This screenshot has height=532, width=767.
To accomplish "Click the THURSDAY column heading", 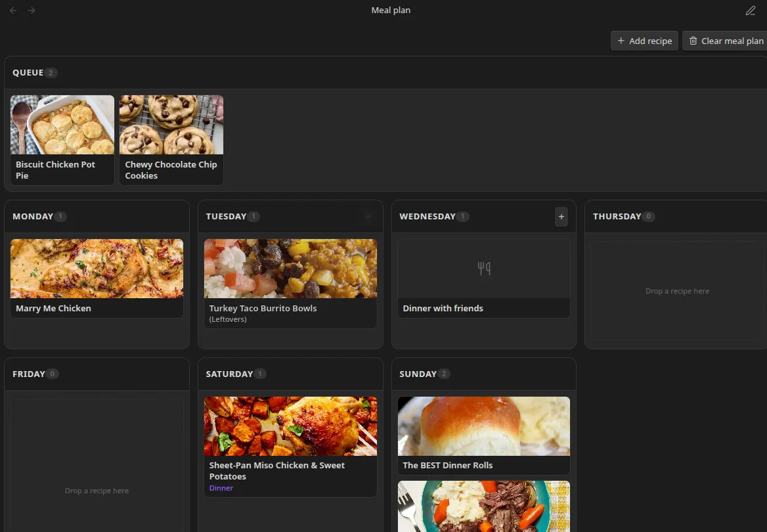I will tap(617, 216).
